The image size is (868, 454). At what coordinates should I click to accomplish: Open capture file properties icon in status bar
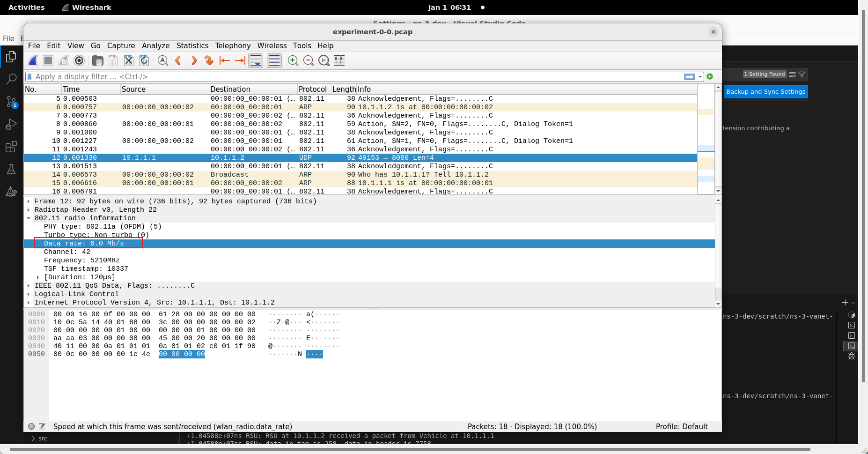click(42, 426)
